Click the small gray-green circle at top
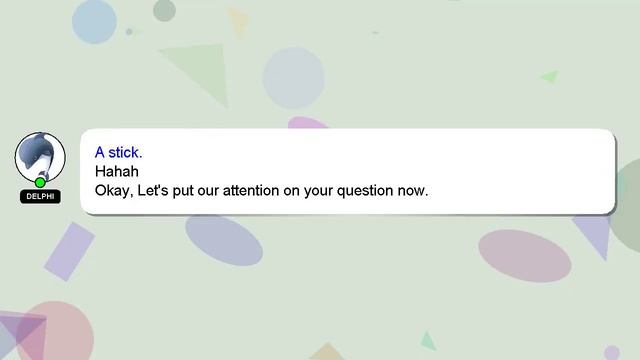 tap(164, 10)
